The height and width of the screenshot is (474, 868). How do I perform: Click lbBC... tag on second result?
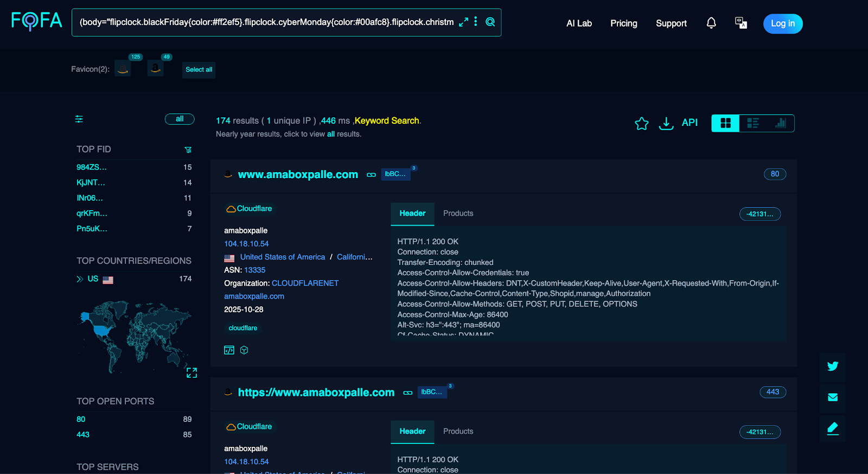click(432, 392)
